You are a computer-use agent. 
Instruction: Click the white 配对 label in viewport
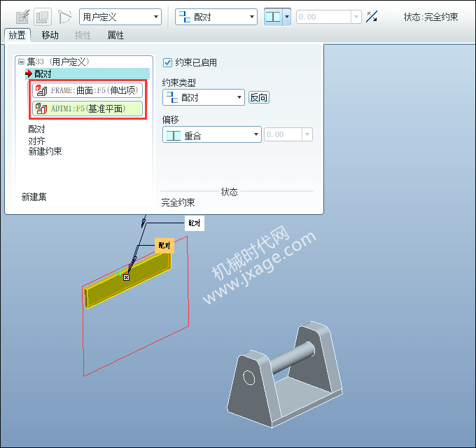195,223
